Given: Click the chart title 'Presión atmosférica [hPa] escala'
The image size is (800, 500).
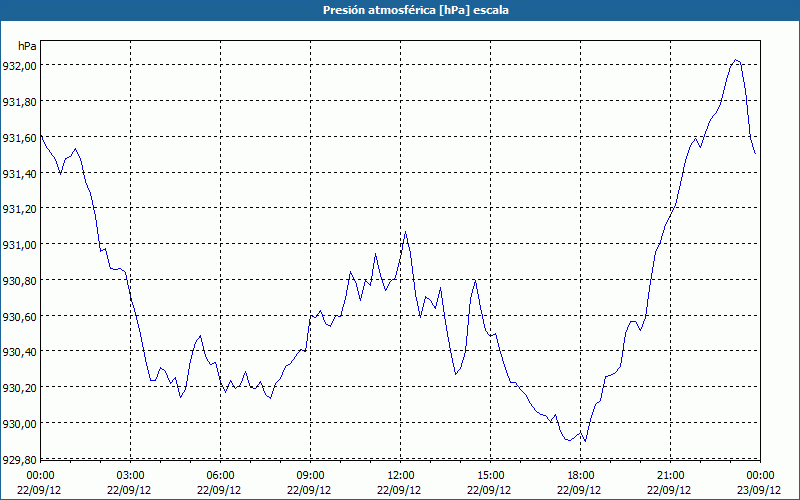Looking at the screenshot, I should (416, 10).
